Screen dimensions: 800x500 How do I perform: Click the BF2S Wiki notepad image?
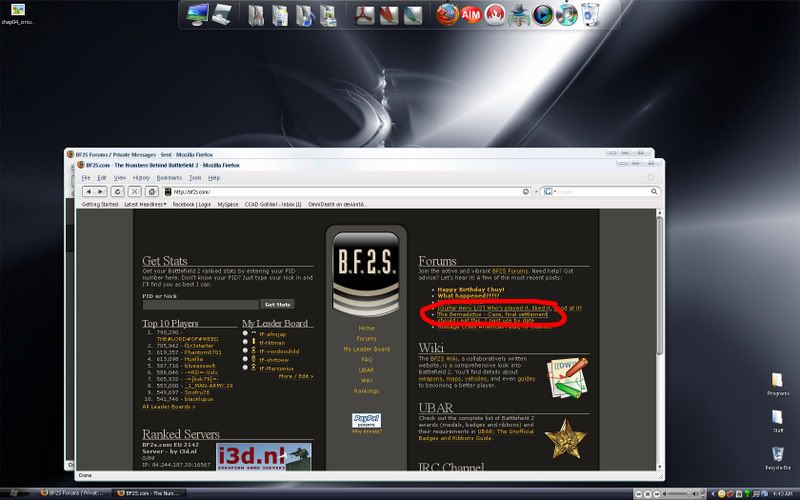[567, 378]
